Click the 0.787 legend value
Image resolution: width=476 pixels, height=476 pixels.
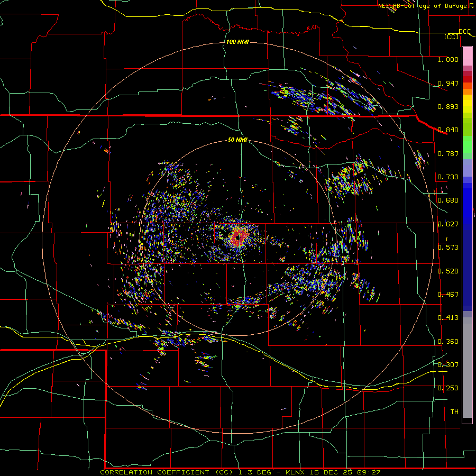[x=448, y=153]
